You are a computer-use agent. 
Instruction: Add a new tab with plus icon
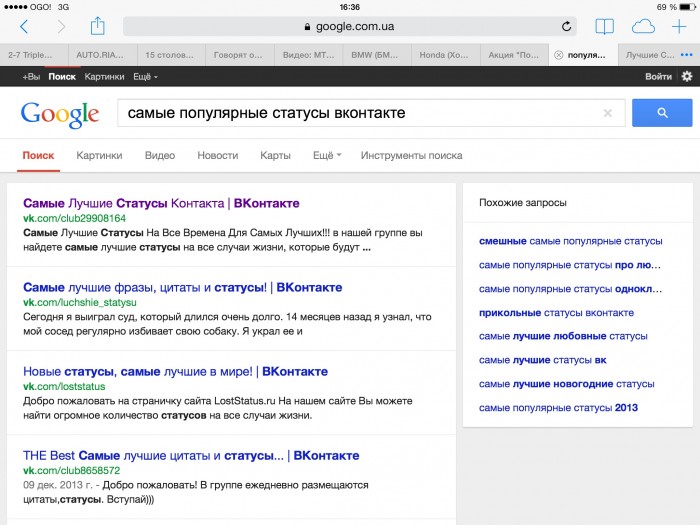[679, 26]
